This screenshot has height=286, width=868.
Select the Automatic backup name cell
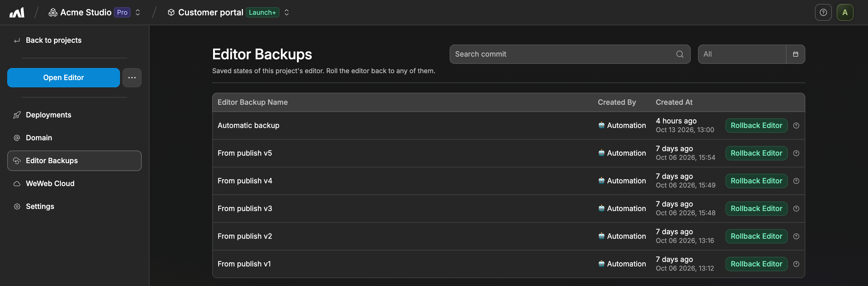pos(249,126)
